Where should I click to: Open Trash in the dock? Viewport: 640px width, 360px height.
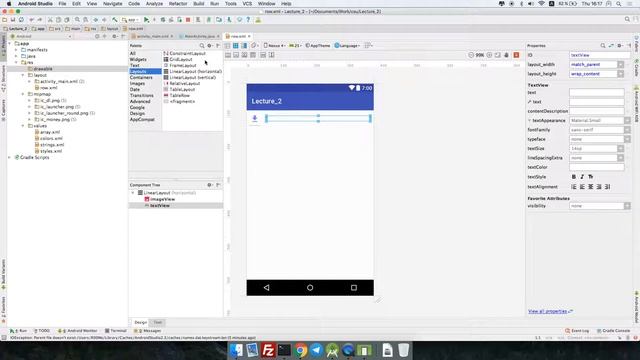pos(403,350)
